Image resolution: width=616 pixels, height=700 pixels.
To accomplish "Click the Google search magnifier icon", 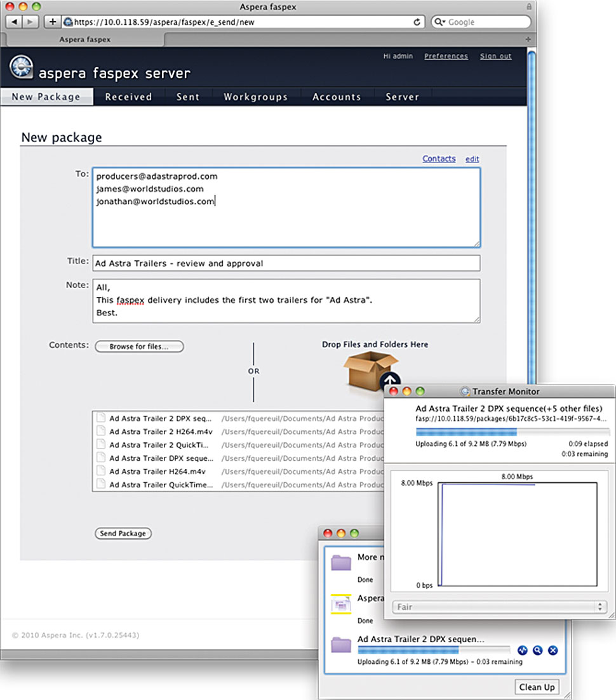I will [x=439, y=22].
